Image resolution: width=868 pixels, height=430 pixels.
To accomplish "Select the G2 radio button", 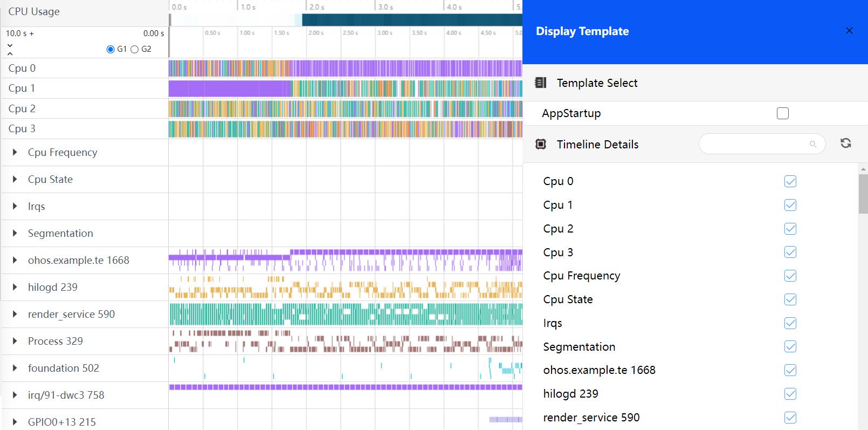I will [135, 49].
